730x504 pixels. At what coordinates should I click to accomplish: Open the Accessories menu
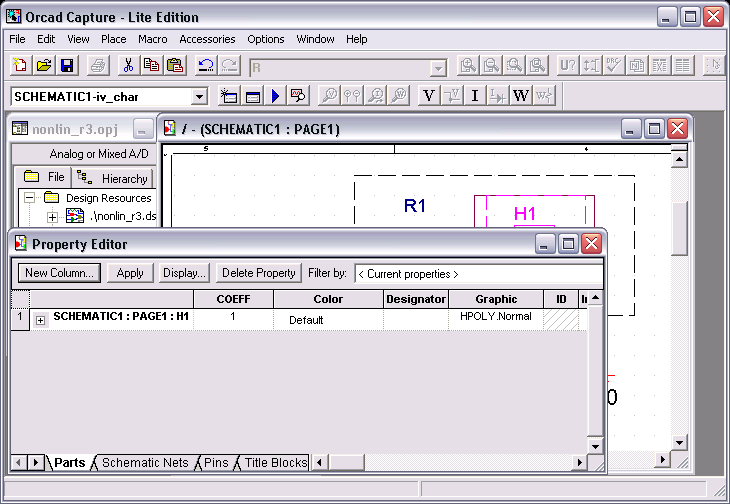[x=207, y=39]
